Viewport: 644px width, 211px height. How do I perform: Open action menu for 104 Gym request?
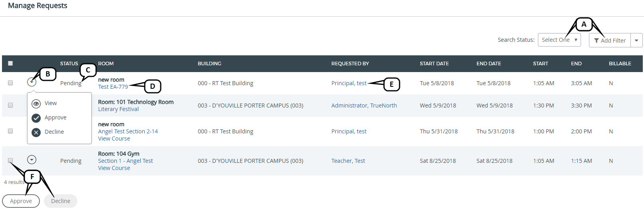(32, 160)
